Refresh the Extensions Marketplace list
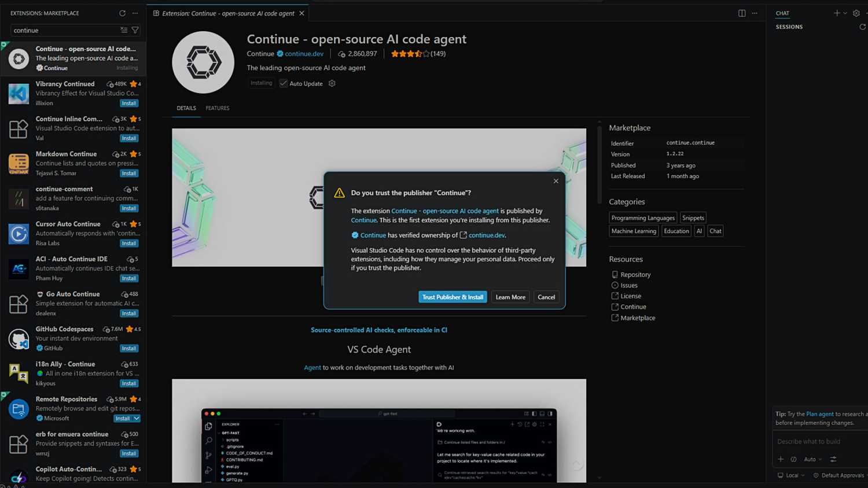Viewport: 868px width, 488px height. tap(122, 13)
